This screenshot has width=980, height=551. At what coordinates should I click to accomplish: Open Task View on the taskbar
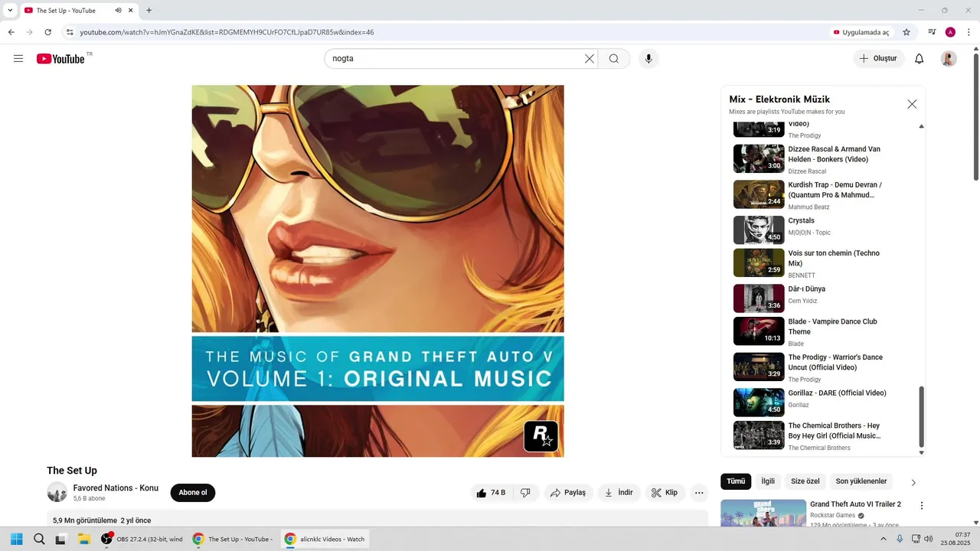[60, 539]
